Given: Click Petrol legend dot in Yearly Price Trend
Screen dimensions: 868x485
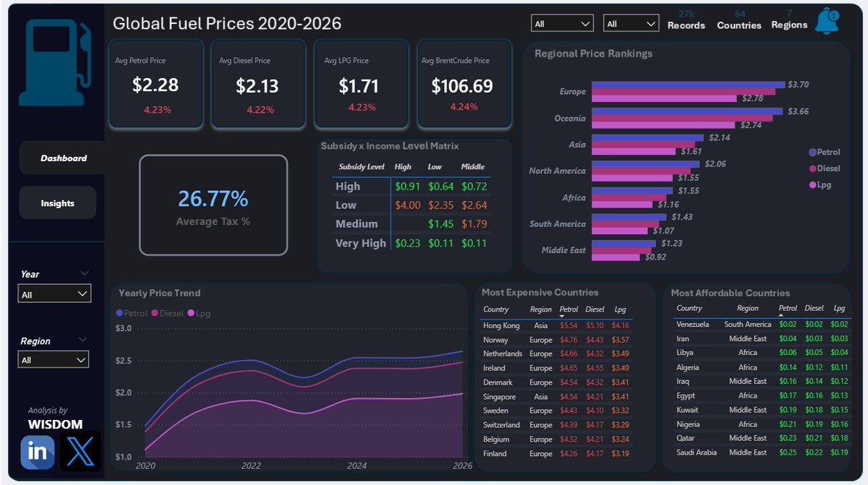Looking at the screenshot, I should point(119,313).
